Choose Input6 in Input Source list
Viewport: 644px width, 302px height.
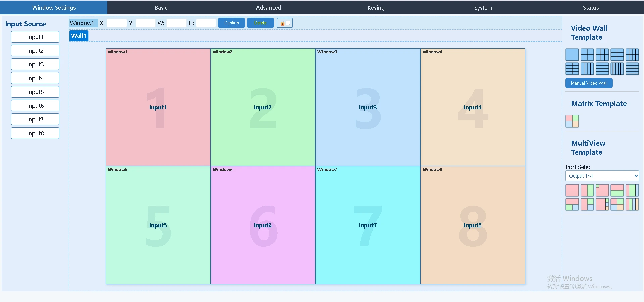click(x=35, y=106)
